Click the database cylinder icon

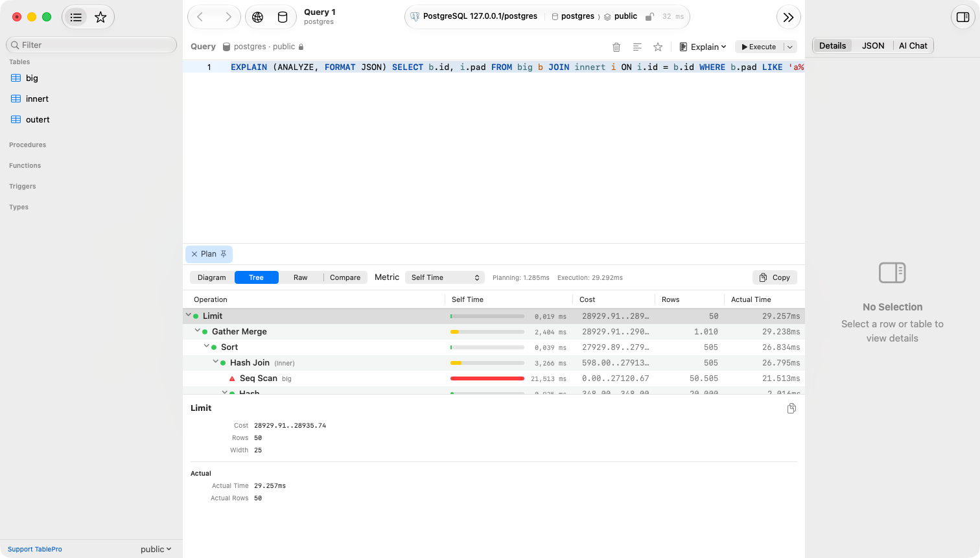[283, 17]
